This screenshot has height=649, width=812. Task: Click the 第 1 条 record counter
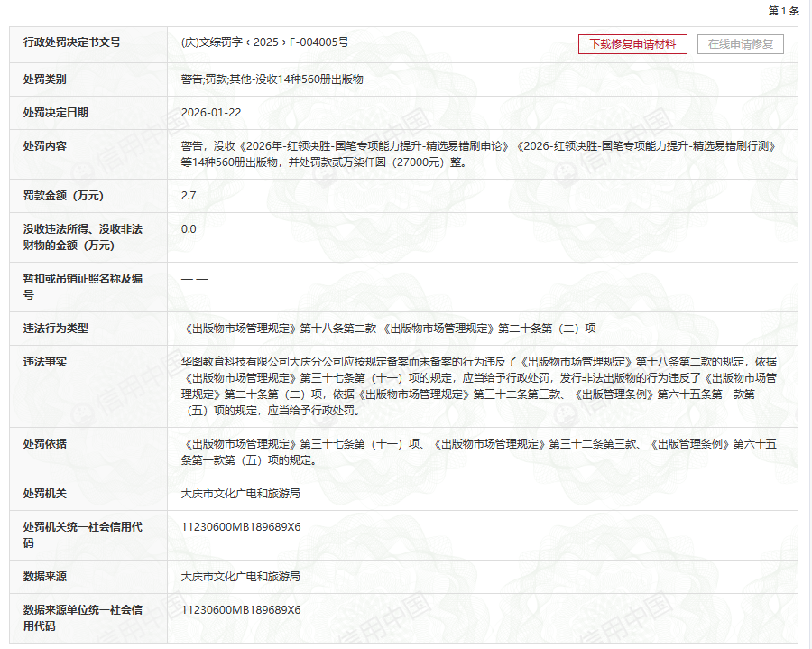(783, 11)
